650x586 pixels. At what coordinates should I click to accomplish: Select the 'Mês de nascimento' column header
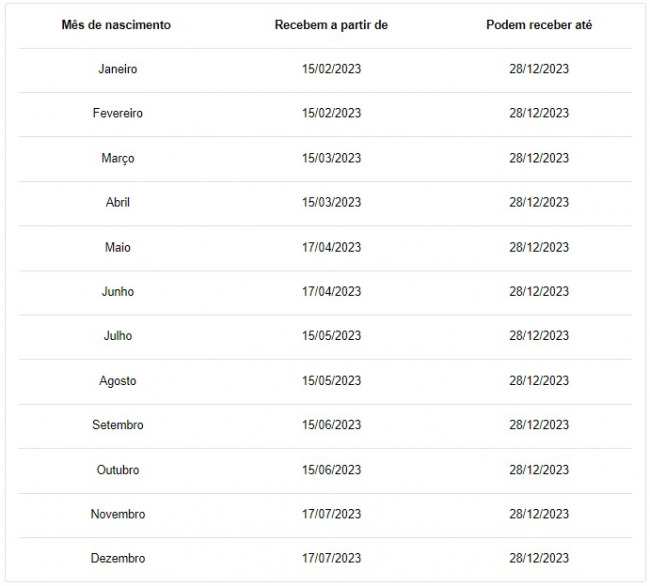pyautogui.click(x=116, y=25)
